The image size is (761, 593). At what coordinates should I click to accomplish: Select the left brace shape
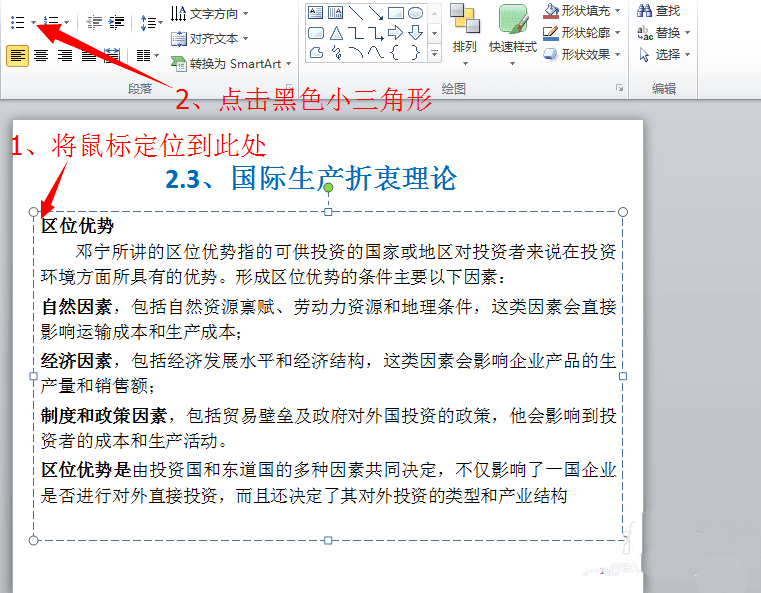395,52
